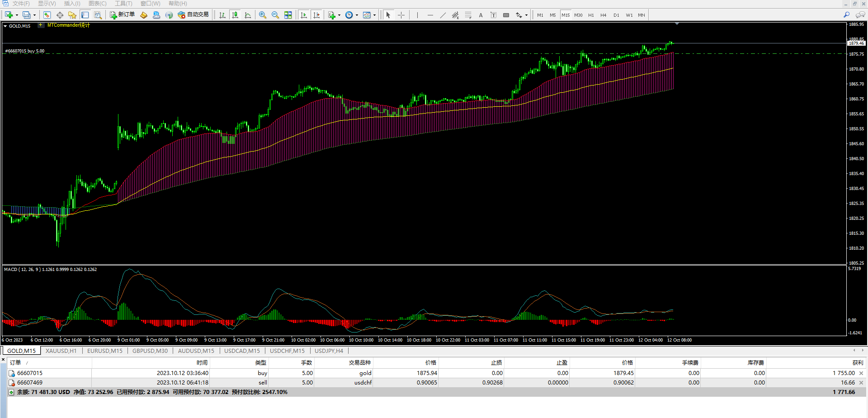Zoom in on the chart
This screenshot has width=868, height=418.
pyautogui.click(x=263, y=15)
